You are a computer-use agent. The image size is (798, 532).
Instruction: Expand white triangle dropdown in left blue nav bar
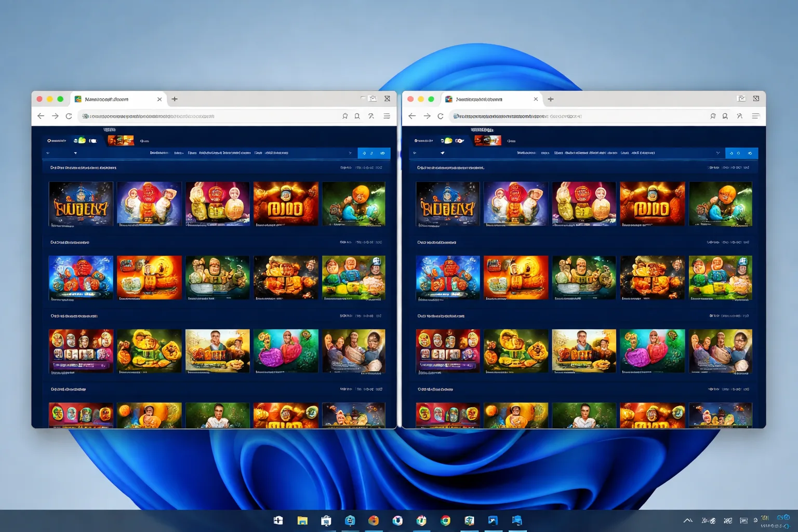pos(75,153)
